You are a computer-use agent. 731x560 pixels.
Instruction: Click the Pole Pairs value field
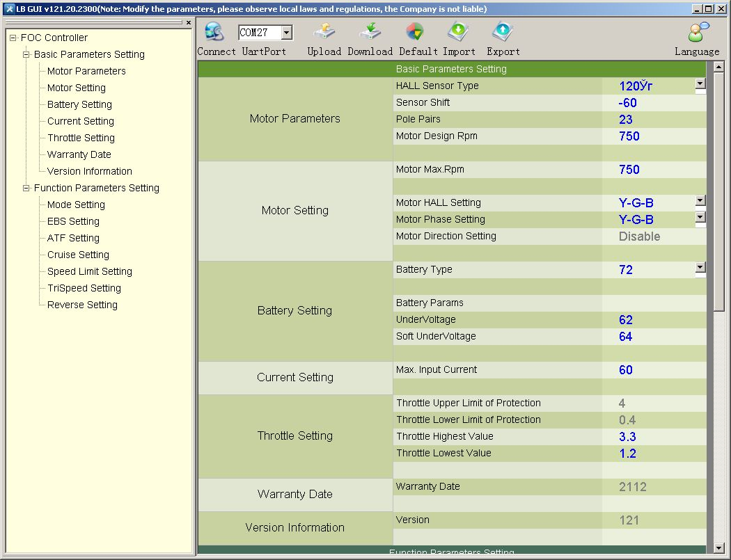coord(653,120)
